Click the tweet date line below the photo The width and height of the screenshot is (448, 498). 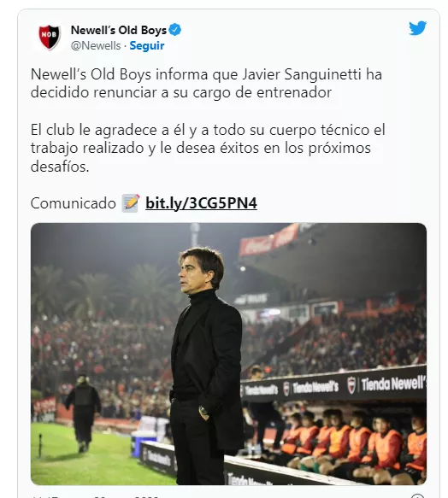(96, 496)
